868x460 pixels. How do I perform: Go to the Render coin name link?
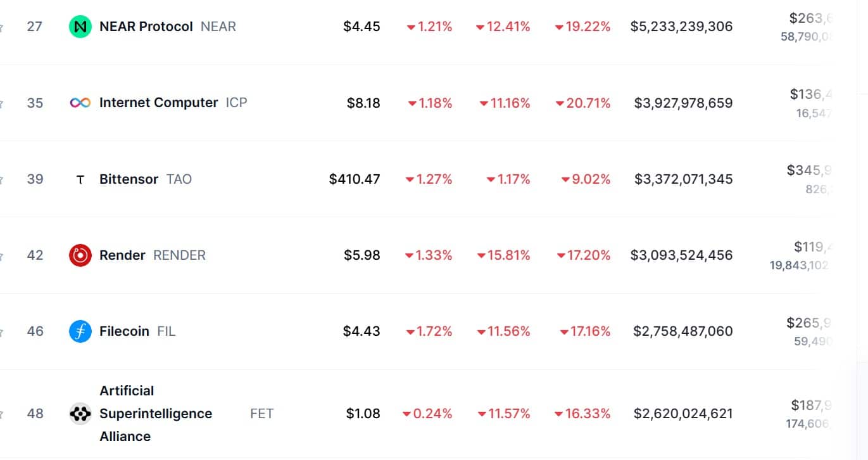tap(122, 255)
